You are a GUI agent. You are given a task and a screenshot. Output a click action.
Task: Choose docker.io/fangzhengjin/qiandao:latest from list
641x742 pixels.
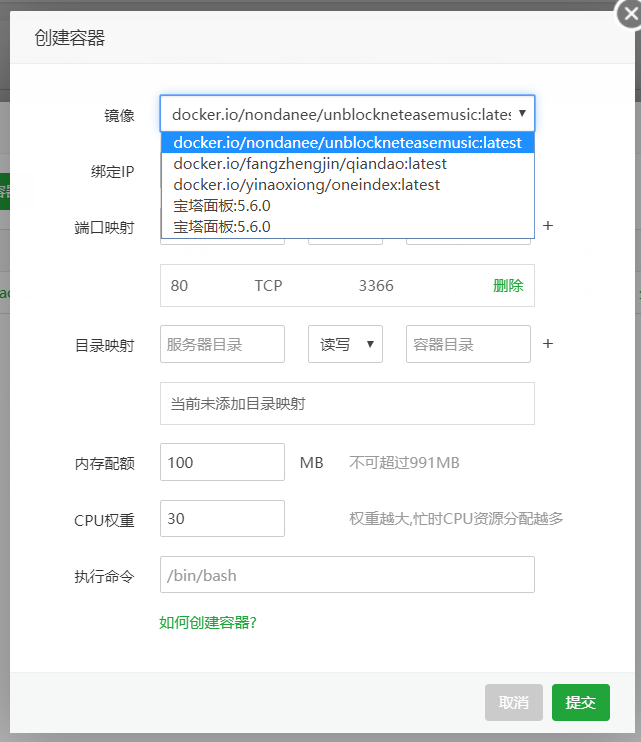348,164
